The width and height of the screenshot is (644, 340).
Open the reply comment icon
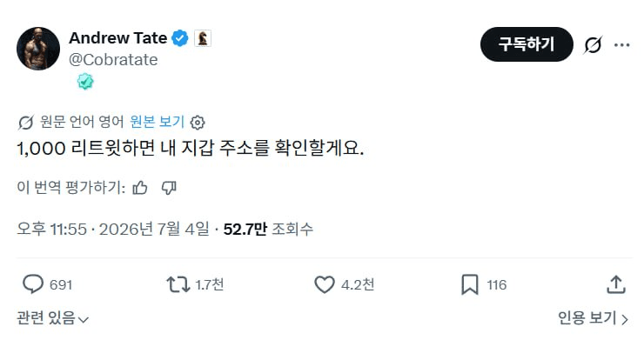pos(33,284)
